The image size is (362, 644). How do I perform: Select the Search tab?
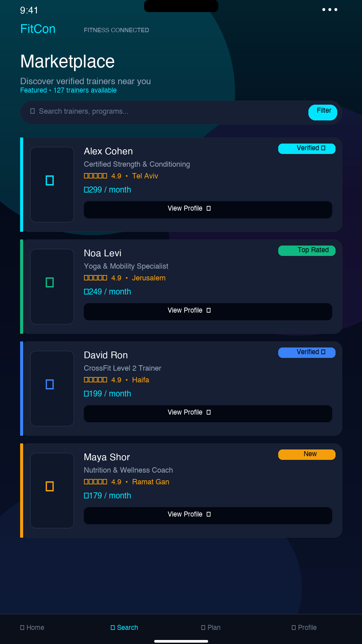124,628
